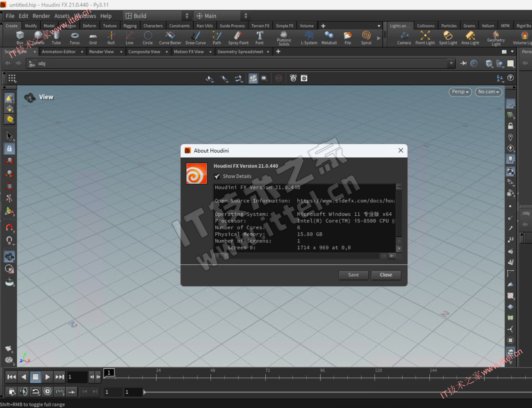Viewport: 532px width, 408px height.
Task: Add a Point Light
Action: tap(425, 37)
